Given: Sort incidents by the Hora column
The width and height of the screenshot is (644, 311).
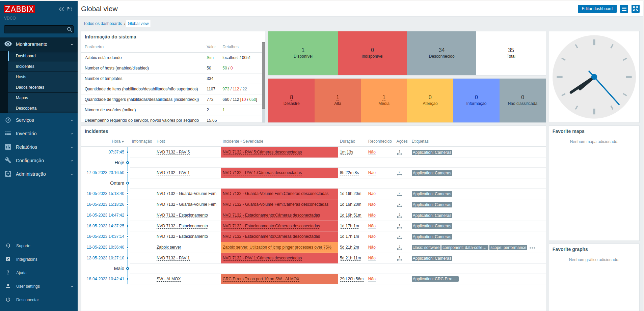Looking at the screenshot, I should pyautogui.click(x=118, y=141).
